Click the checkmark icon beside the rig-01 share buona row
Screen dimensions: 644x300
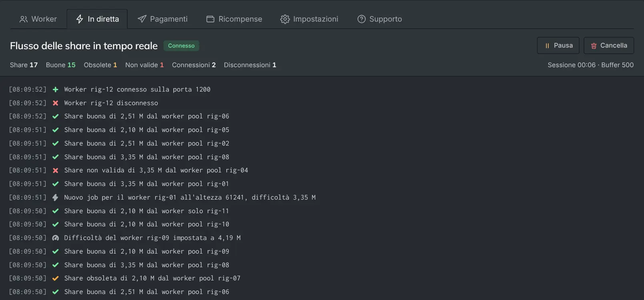pyautogui.click(x=56, y=184)
